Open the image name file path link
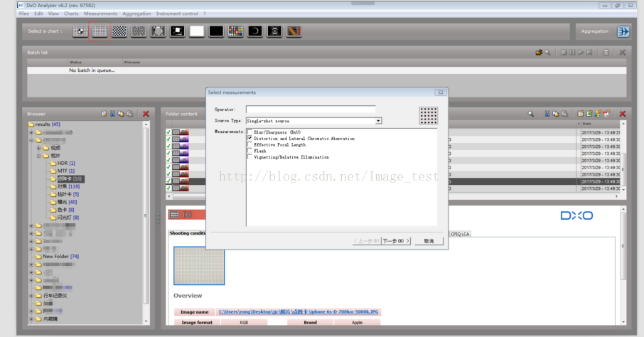The width and height of the screenshot is (644, 337). pyautogui.click(x=299, y=311)
